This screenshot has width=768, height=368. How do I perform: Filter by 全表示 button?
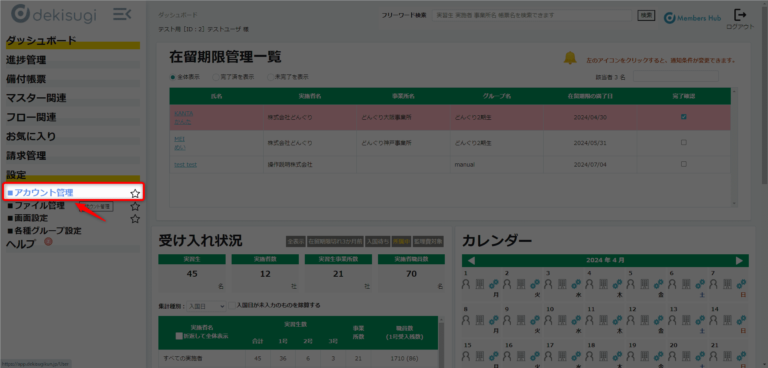pyautogui.click(x=296, y=241)
